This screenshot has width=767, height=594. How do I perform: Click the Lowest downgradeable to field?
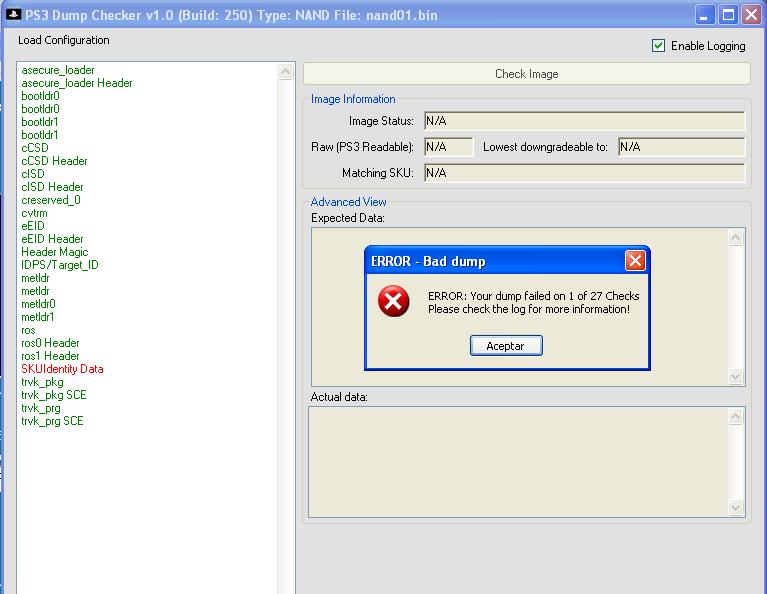pos(681,147)
